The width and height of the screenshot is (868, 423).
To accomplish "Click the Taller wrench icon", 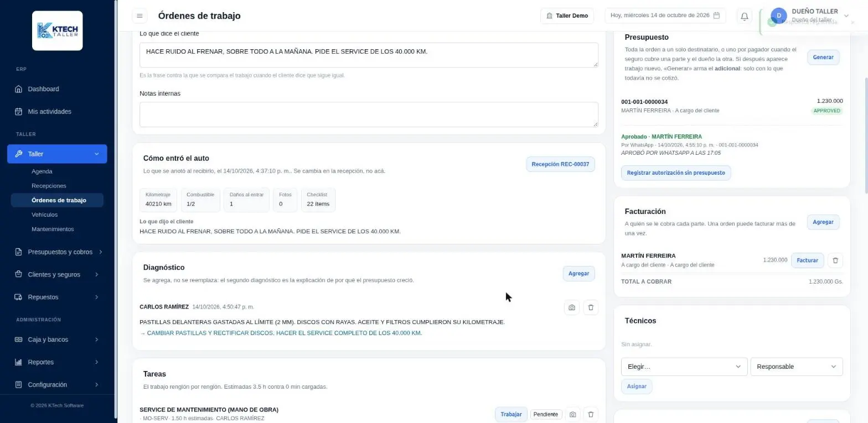I will [x=18, y=154].
